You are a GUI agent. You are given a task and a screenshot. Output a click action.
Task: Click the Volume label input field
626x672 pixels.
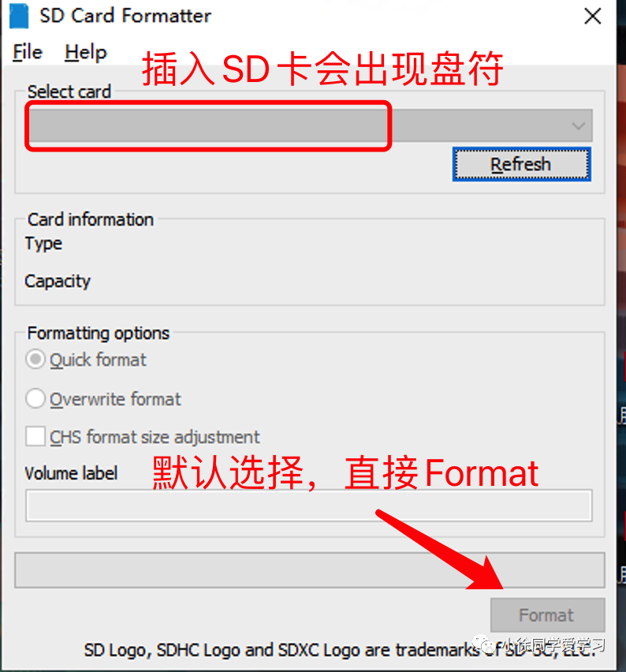click(x=309, y=506)
